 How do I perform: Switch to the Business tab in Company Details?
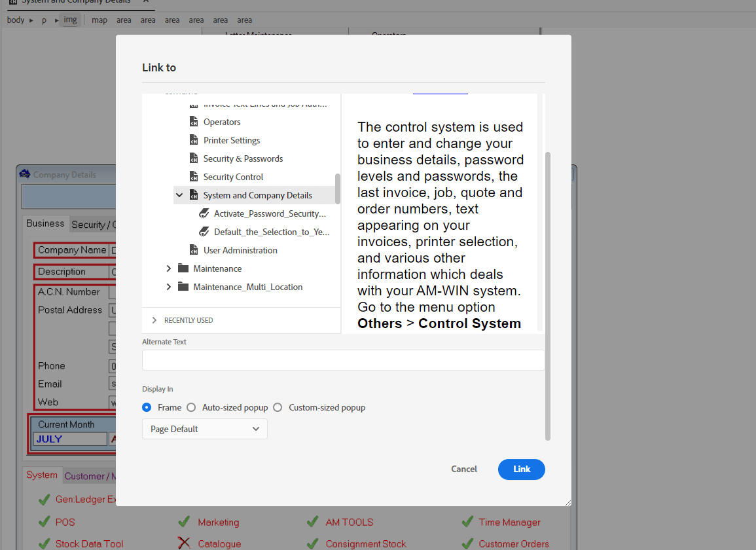[45, 223]
